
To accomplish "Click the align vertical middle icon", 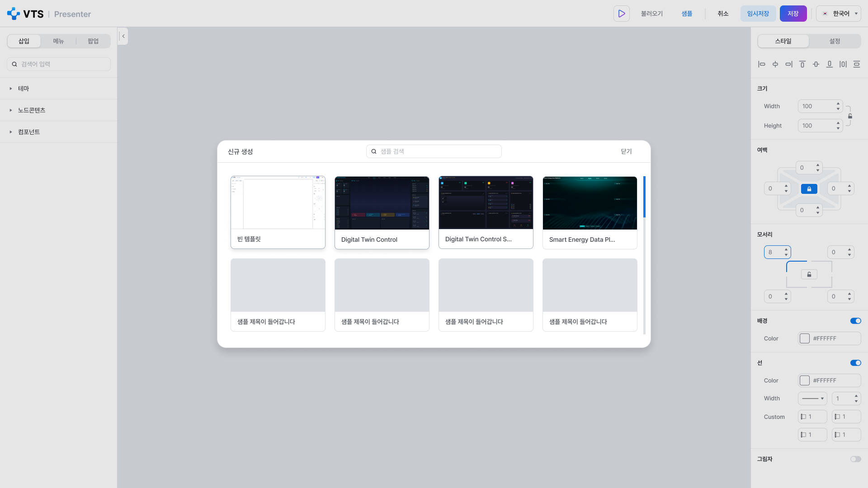I will point(816,64).
